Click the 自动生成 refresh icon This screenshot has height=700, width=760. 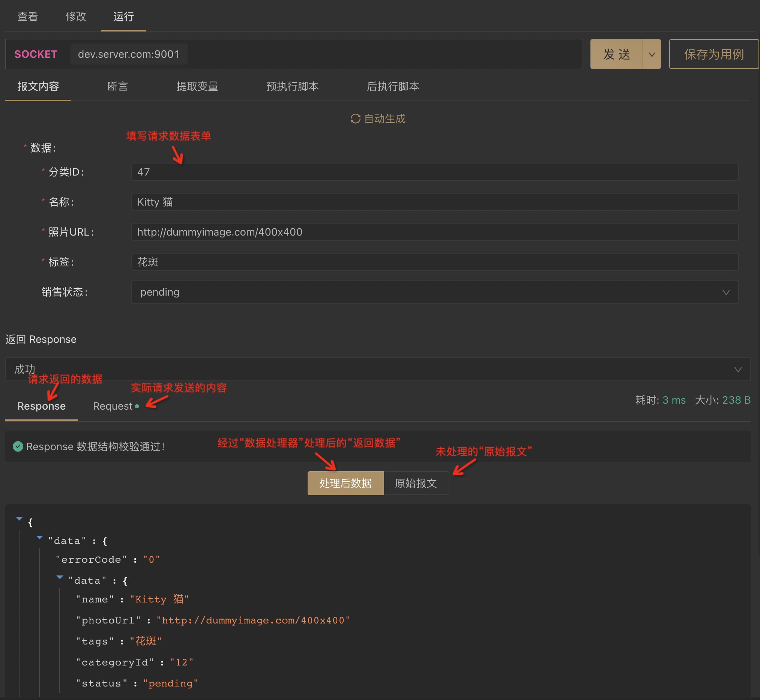point(355,119)
